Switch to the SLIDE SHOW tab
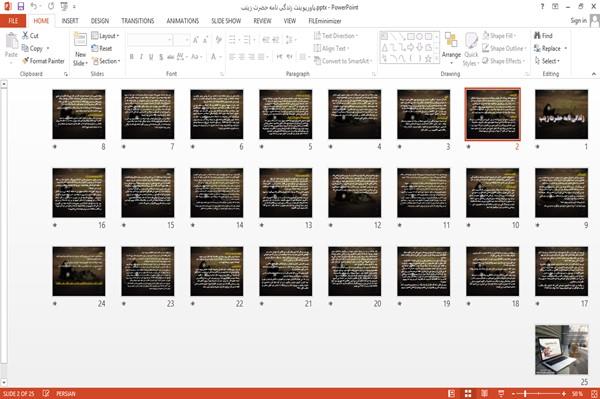Viewport: 600px width, 399px height. 226,21
